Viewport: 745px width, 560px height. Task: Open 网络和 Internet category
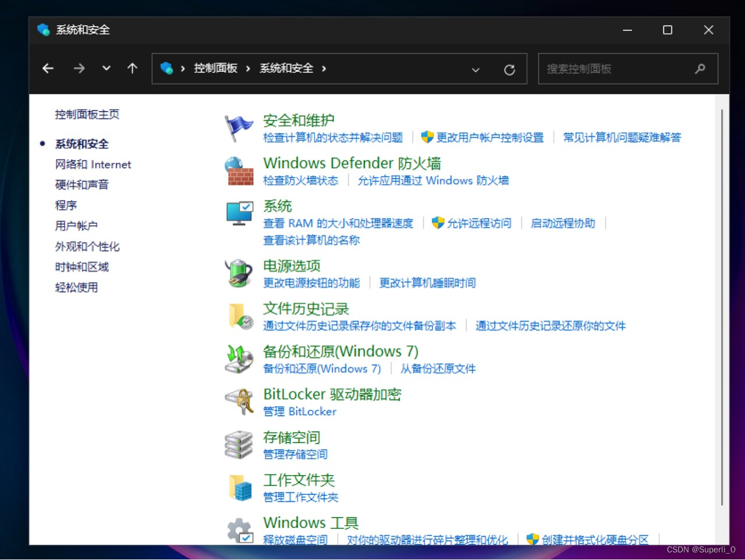pyautogui.click(x=93, y=165)
